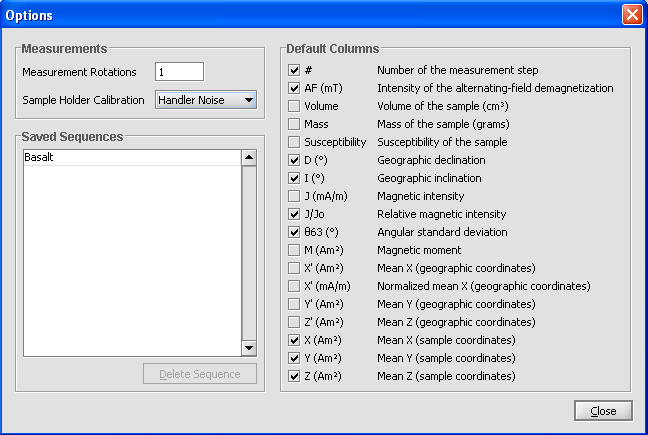648x435 pixels.
Task: Check the Susceptibility column checkbox
Action: 294,142
